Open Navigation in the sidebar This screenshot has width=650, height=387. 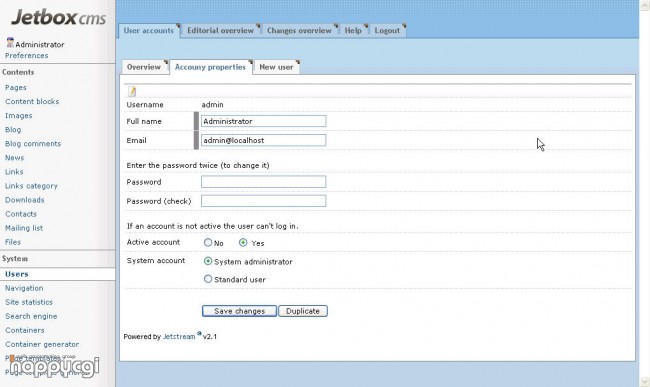pos(24,288)
